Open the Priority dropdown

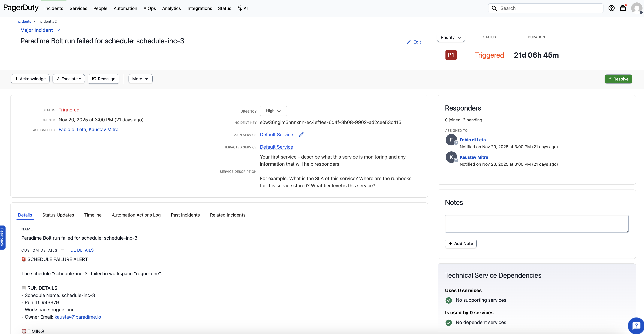tap(451, 38)
